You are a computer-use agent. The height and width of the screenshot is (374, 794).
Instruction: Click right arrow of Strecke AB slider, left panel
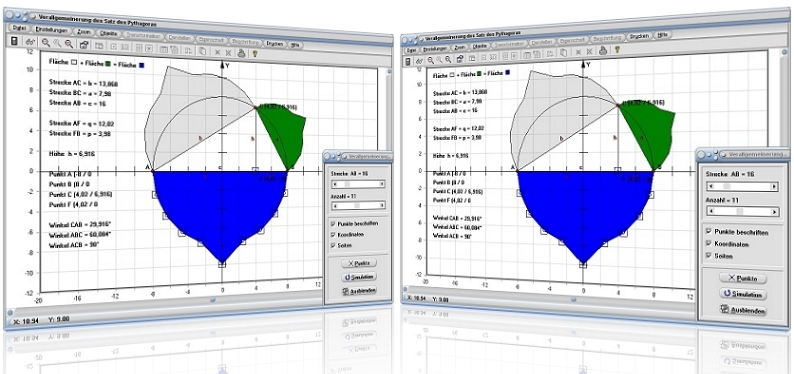point(382,184)
